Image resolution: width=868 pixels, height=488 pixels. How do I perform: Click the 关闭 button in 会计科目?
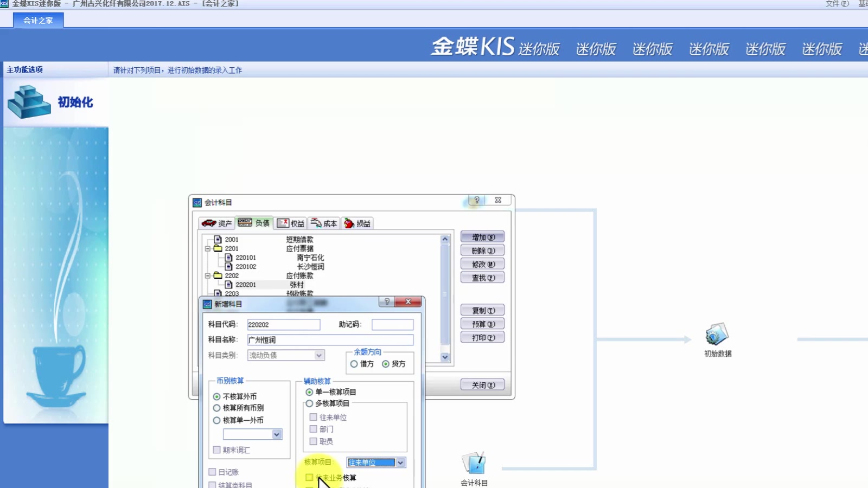pos(482,385)
